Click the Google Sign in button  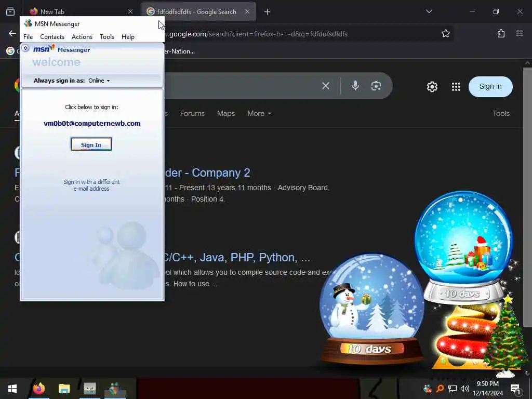[x=490, y=87]
